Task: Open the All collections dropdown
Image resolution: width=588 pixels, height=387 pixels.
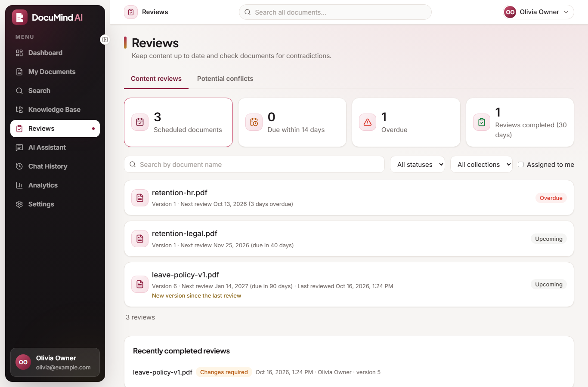Action: 481,164
